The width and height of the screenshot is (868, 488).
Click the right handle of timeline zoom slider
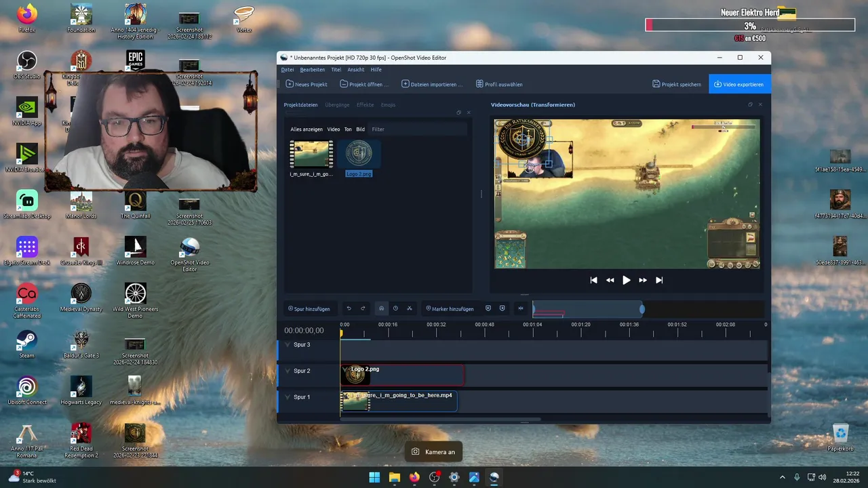tap(642, 310)
